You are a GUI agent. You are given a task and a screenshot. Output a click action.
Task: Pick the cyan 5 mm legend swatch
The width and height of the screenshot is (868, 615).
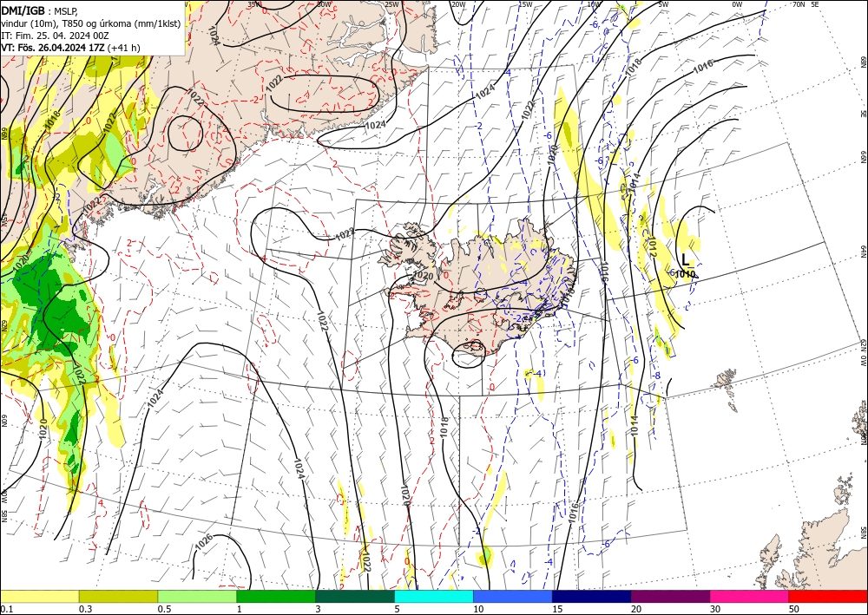(x=434, y=596)
